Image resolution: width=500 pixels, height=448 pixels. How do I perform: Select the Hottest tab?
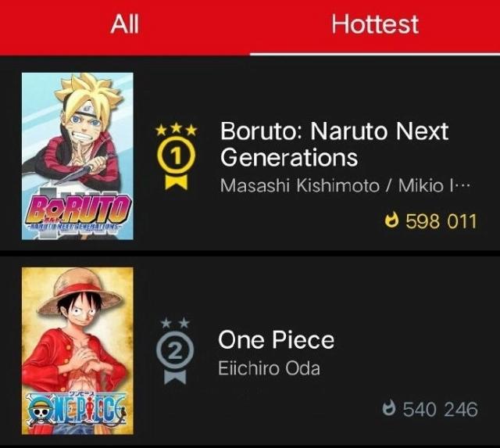pyautogui.click(x=374, y=24)
